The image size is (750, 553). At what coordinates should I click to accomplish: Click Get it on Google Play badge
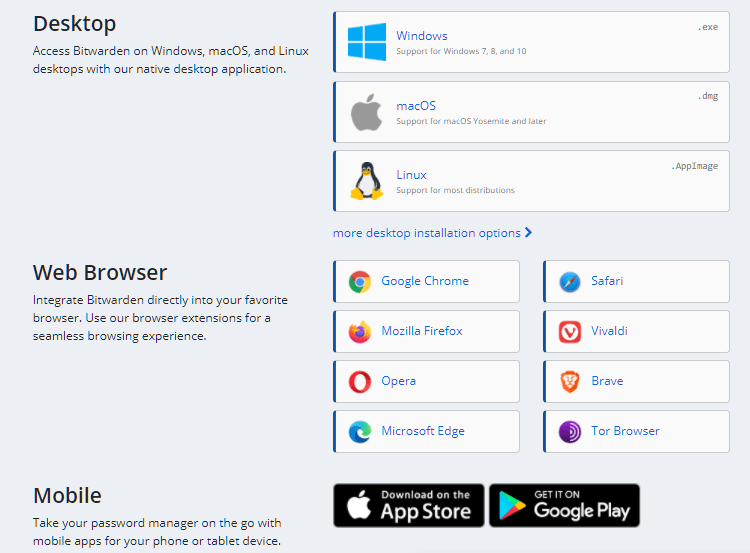tap(564, 506)
